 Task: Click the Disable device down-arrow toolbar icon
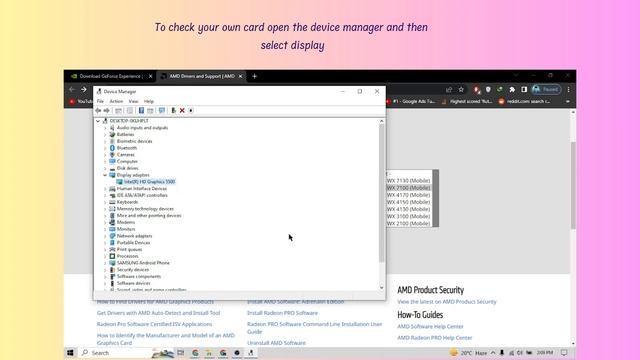coord(191,111)
